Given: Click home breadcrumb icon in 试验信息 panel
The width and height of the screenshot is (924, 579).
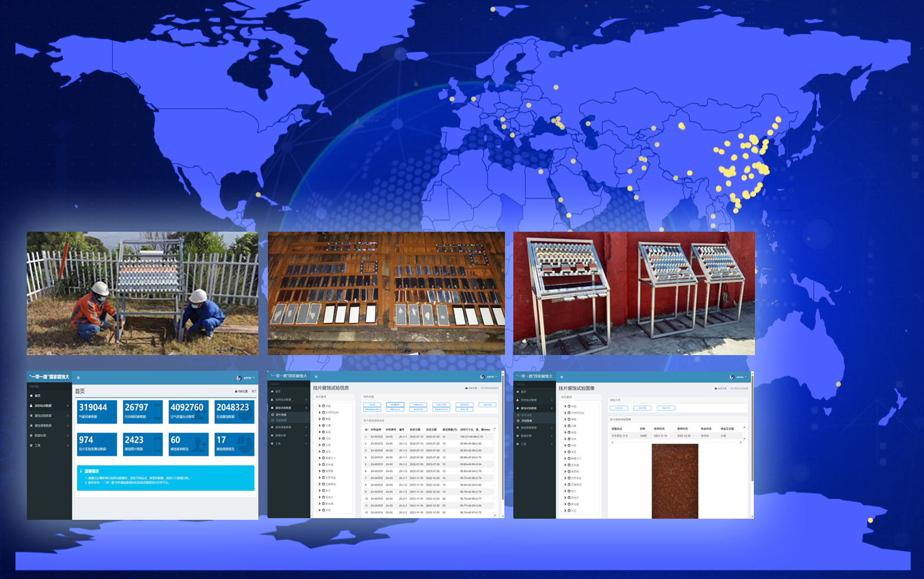Looking at the screenshot, I should pyautogui.click(x=466, y=388).
